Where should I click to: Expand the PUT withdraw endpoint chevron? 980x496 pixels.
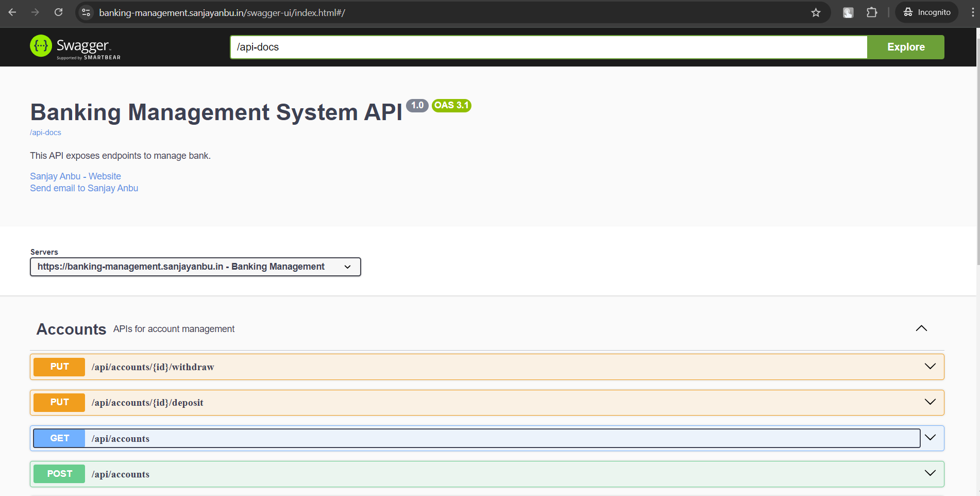click(x=930, y=367)
